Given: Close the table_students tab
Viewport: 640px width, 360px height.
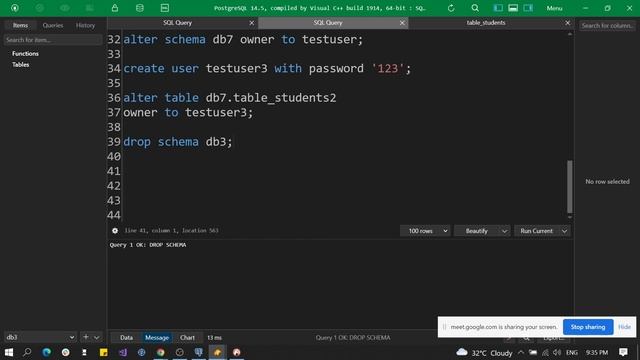Looking at the screenshot, I should point(567,23).
